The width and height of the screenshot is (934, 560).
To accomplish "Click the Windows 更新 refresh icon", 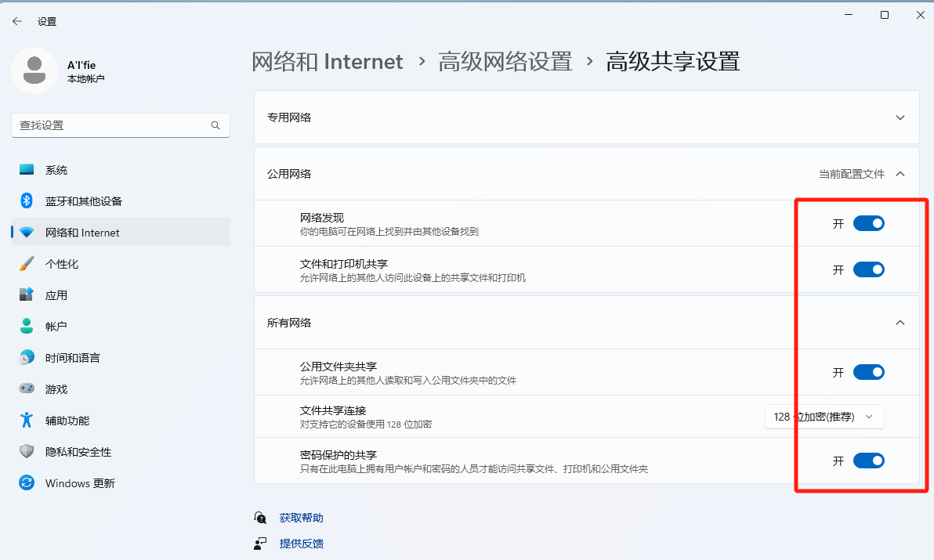I will [x=26, y=482].
